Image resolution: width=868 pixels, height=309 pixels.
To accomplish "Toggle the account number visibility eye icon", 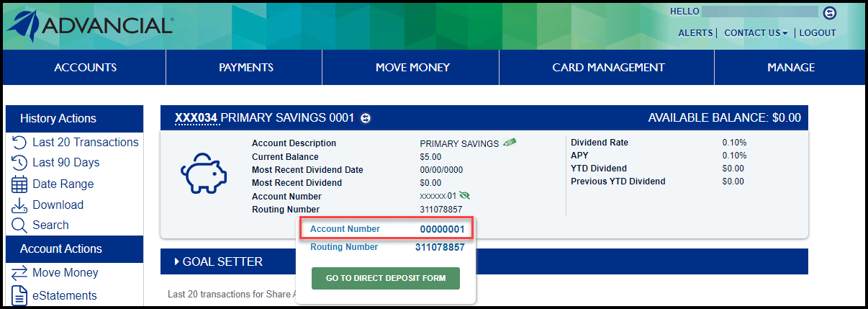I will (465, 196).
